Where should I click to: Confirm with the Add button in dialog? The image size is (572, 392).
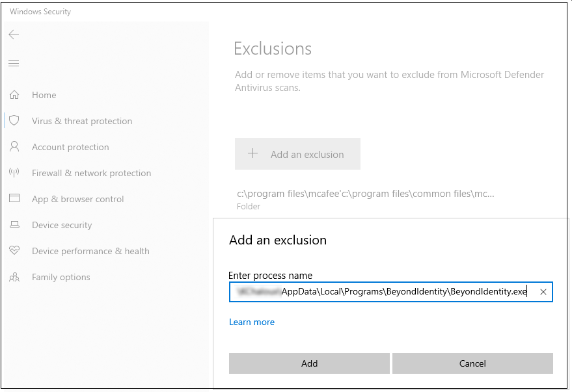point(309,363)
